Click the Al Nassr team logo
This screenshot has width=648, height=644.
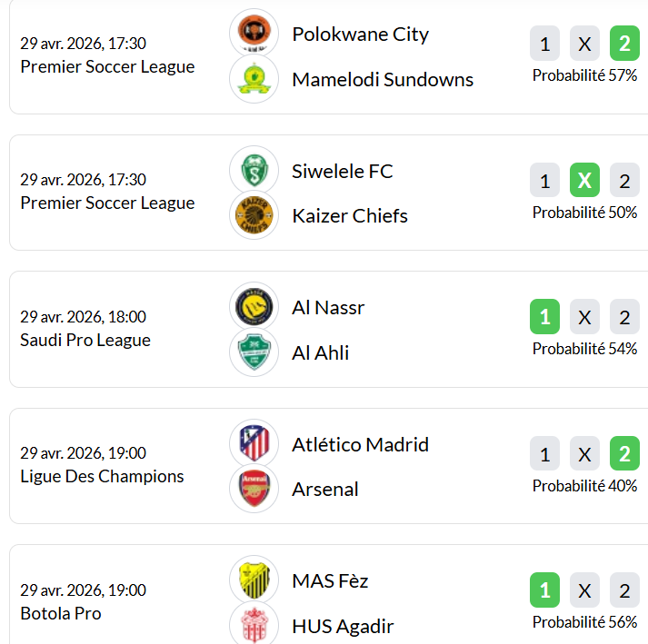click(x=254, y=307)
